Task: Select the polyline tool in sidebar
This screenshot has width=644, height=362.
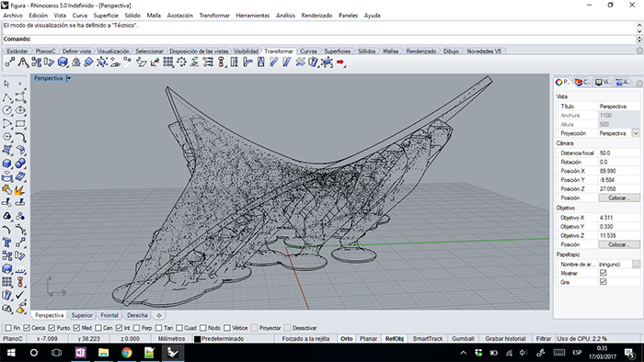Action: point(7,97)
